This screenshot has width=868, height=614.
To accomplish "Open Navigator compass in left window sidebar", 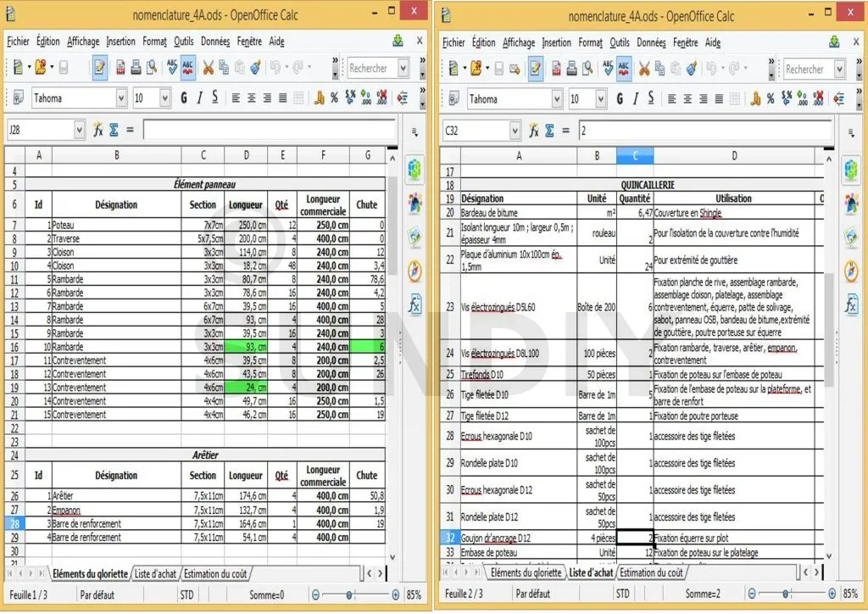I will [x=415, y=271].
